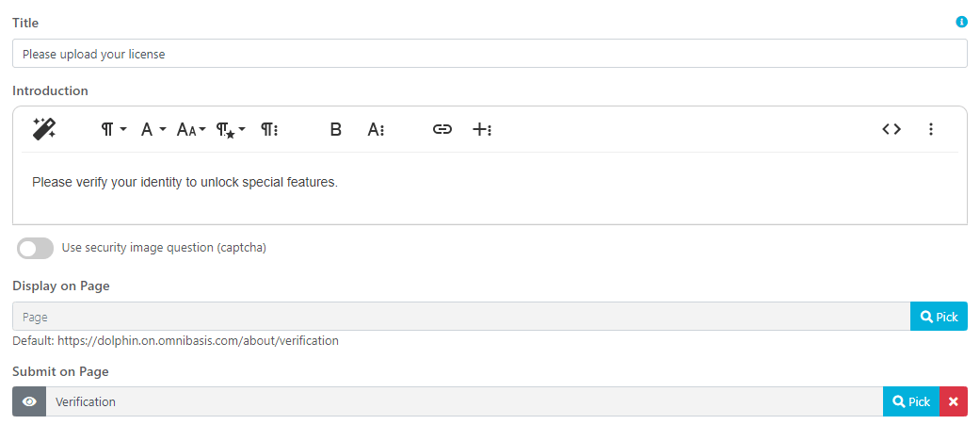Click Pick button for Display on Page
This screenshot has height=441, width=980.
(x=939, y=317)
